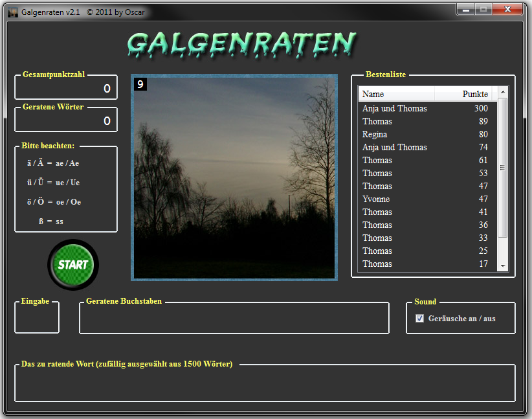The width and height of the screenshot is (532, 419).
Task: Click the Geratene Buchstaben field
Action: [x=234, y=319]
